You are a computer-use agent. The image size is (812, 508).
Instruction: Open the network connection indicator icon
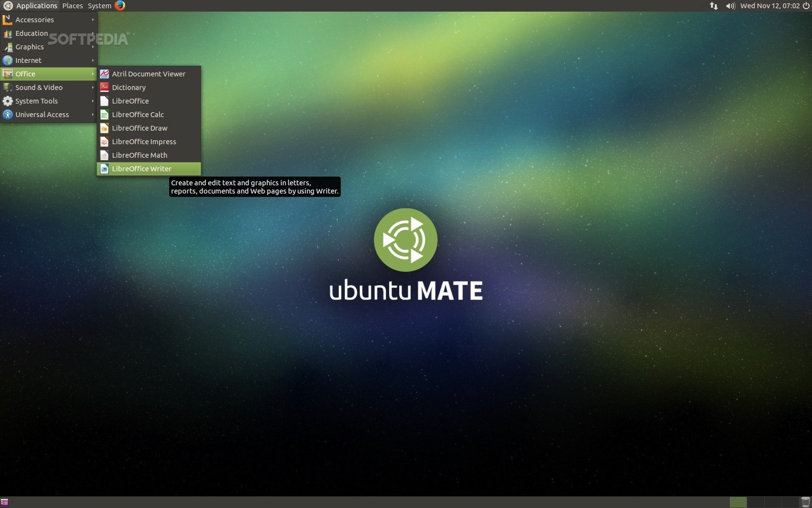coord(713,6)
